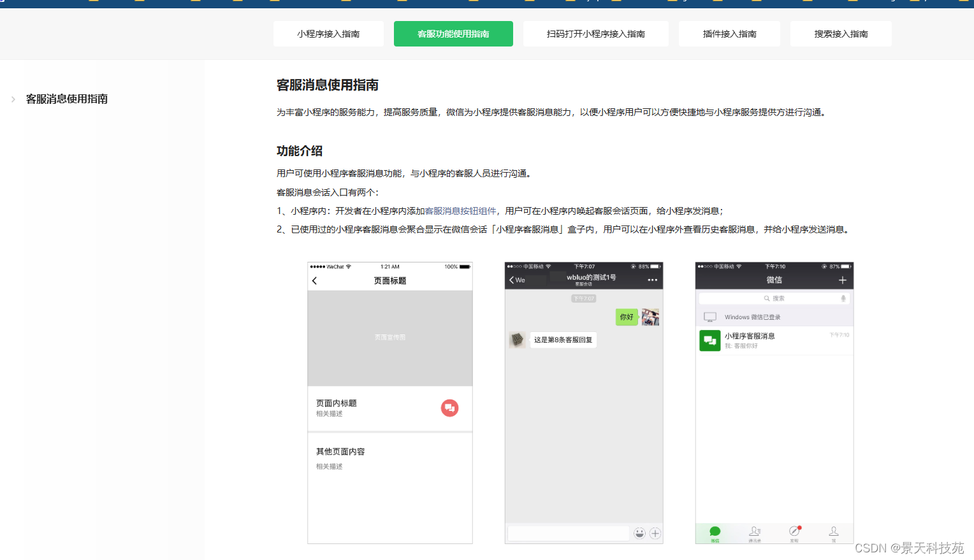Click the red customer service chat icon
This screenshot has height=560, width=974.
coord(449,408)
